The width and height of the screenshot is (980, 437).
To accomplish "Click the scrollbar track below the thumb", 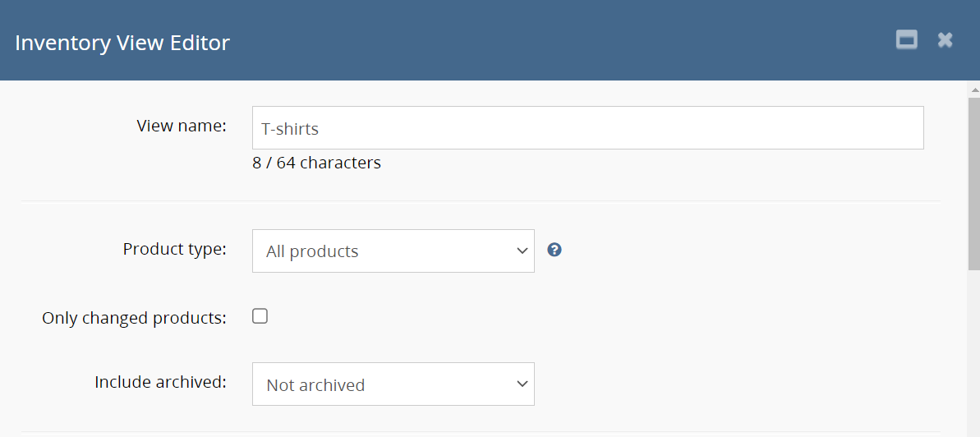I will coord(973,353).
